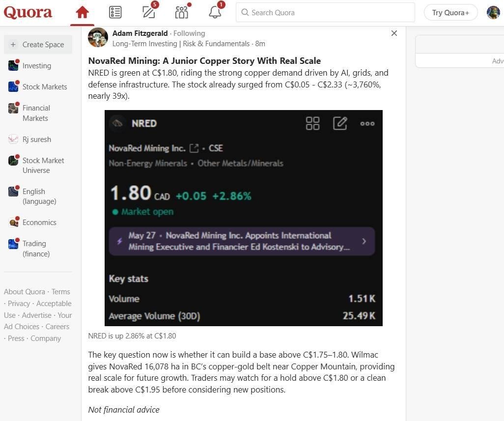Image resolution: width=504 pixels, height=421 pixels.
Task: Focus the Search Quora field
Action: (325, 13)
